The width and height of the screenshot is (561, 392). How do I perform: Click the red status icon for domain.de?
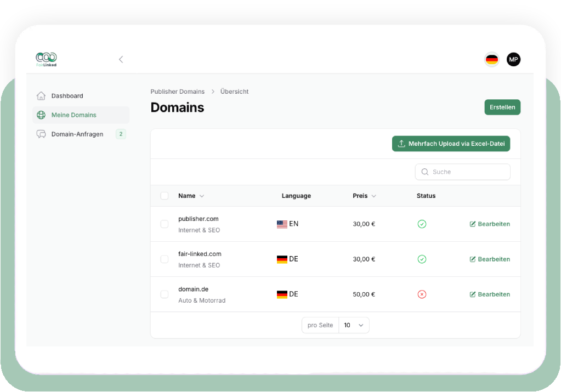click(x=422, y=294)
